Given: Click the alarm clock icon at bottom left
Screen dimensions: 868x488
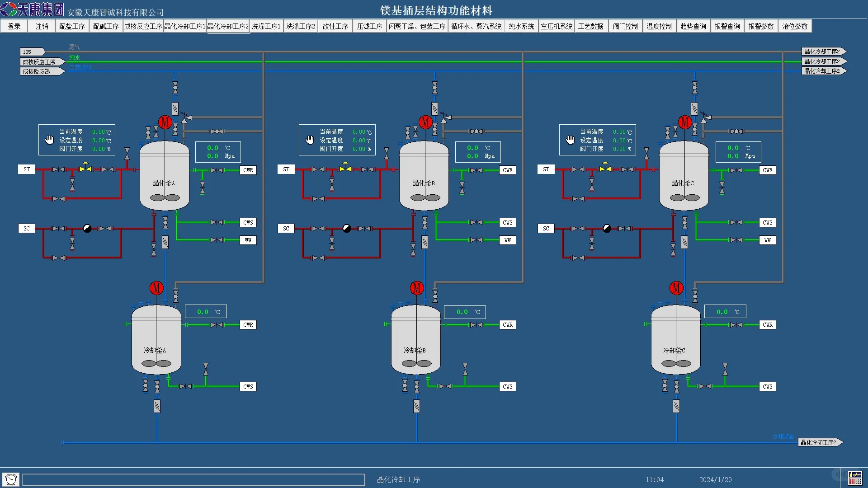Looking at the screenshot, I should click(11, 479).
